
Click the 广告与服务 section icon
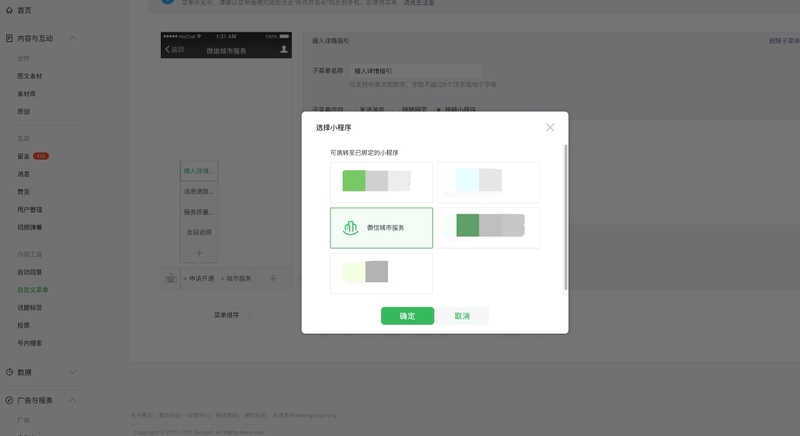9,400
